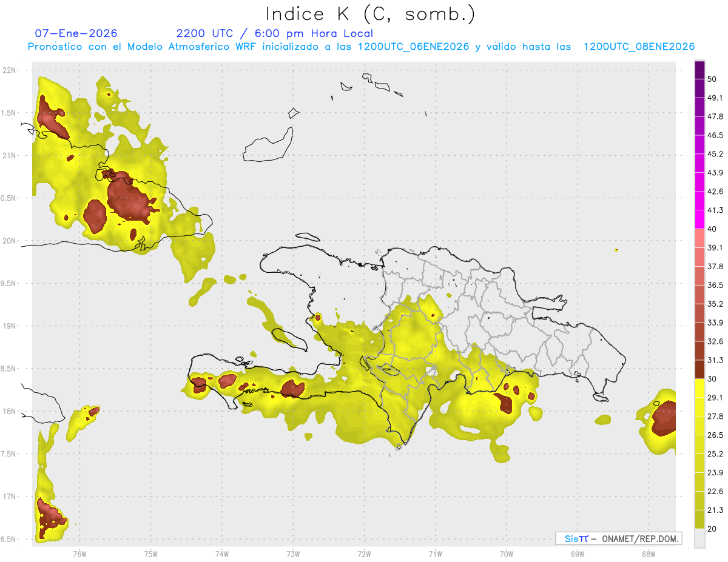This screenshot has height=562, width=728.
Task: Click the '18N' latitude label
Action: (x=10, y=411)
